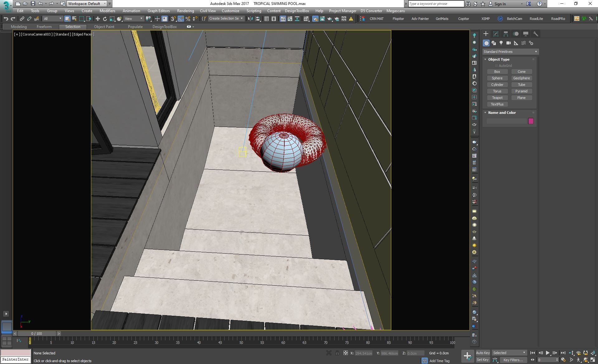This screenshot has width=598, height=364.
Task: Switch to the Freeform ribbon tab
Action: coord(44,27)
